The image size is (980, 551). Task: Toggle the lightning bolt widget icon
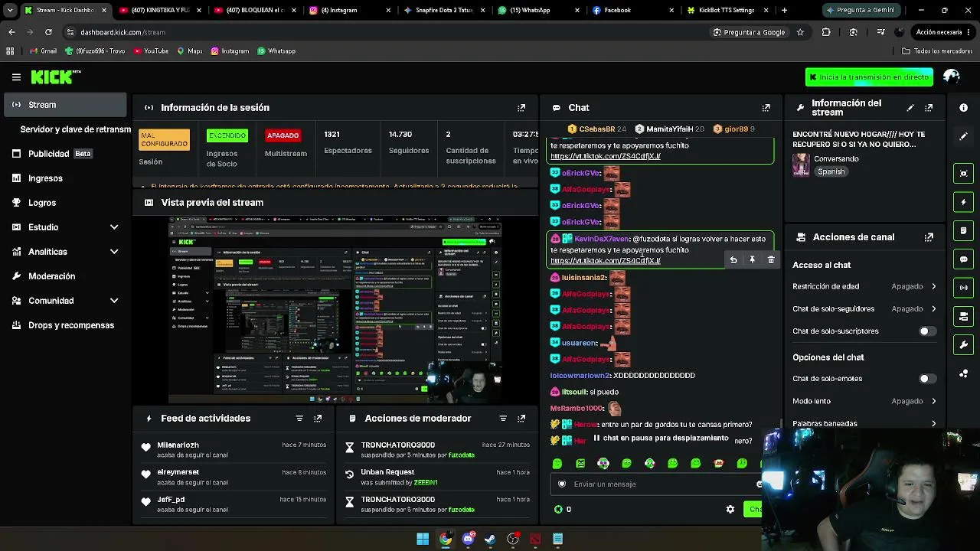[964, 202]
